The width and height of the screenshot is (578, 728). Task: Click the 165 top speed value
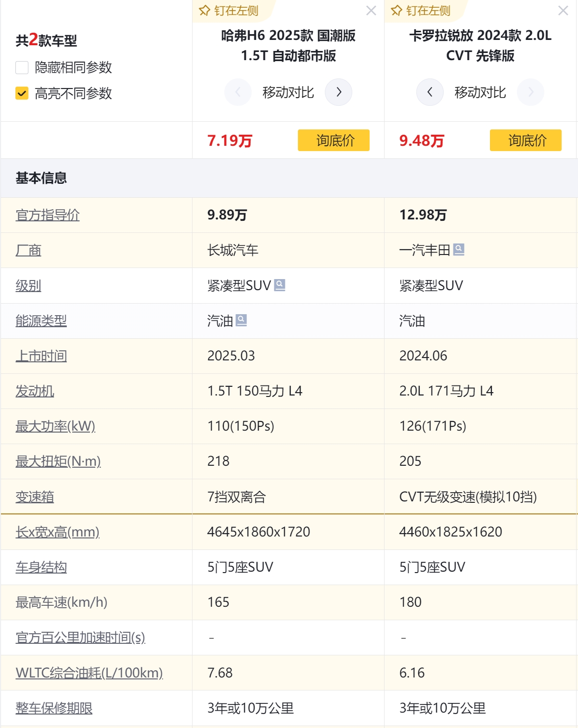click(218, 602)
